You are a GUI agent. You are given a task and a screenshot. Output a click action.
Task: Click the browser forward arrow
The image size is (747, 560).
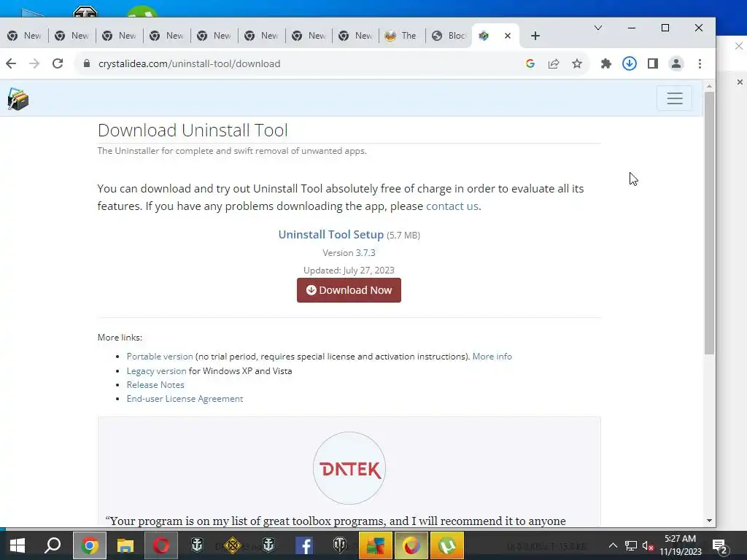[34, 63]
